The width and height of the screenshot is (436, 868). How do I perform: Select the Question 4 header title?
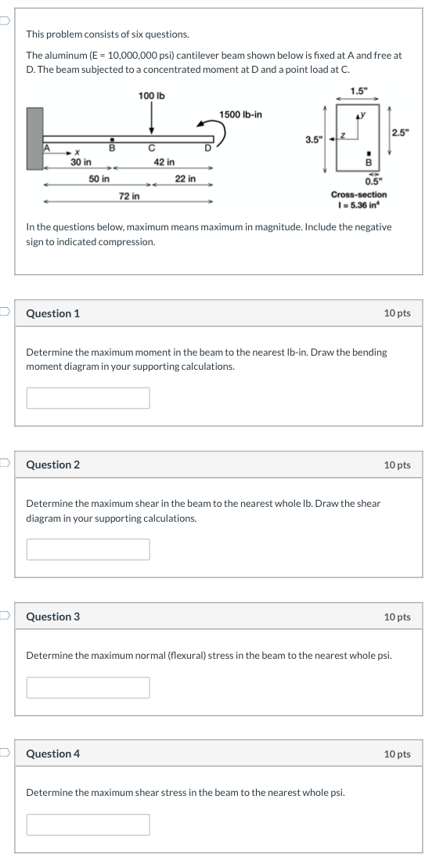53,754
